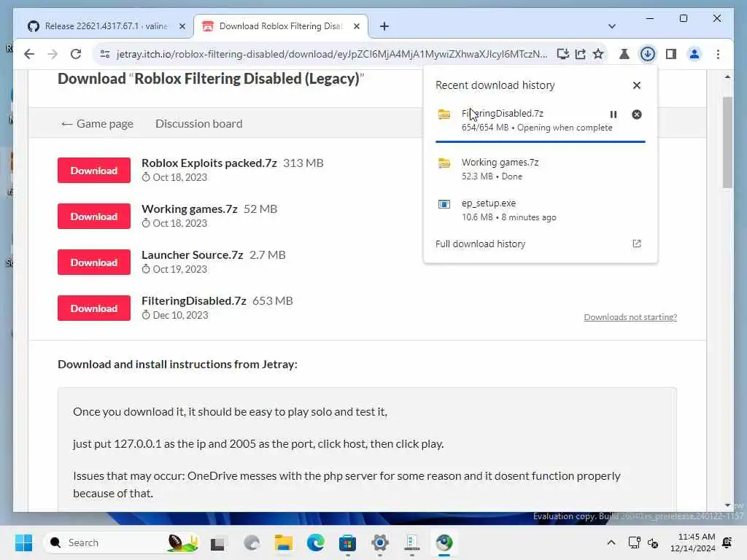The height and width of the screenshot is (560, 747).
Task: Open the side panel
Action: click(x=671, y=54)
